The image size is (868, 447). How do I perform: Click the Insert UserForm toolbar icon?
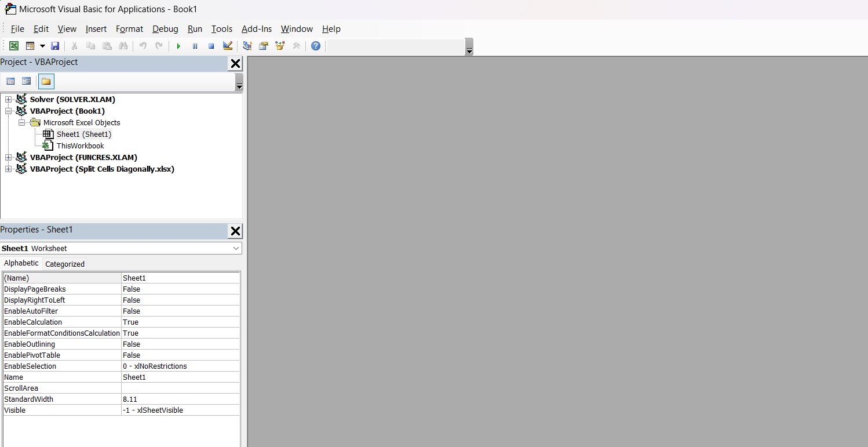tap(30, 46)
